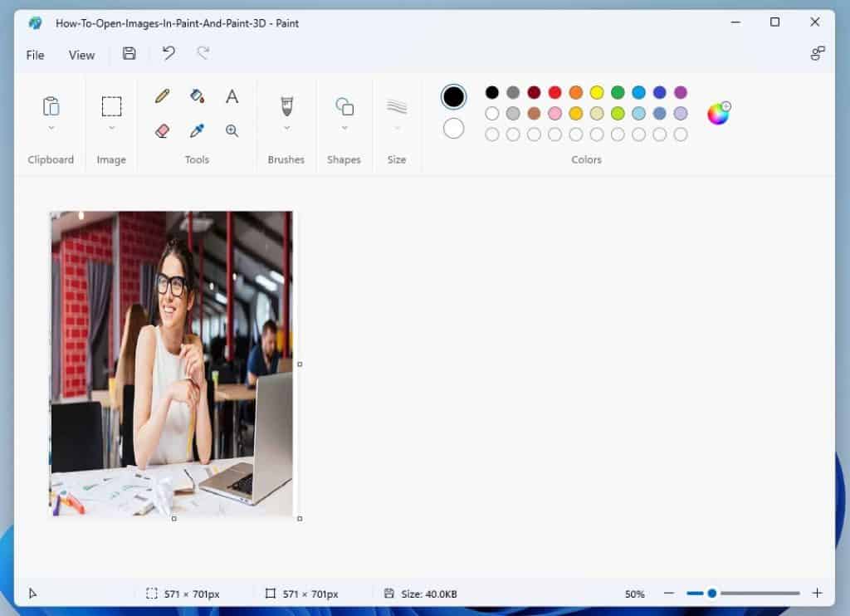
Task: Click the zoom out minus button
Action: click(x=669, y=594)
